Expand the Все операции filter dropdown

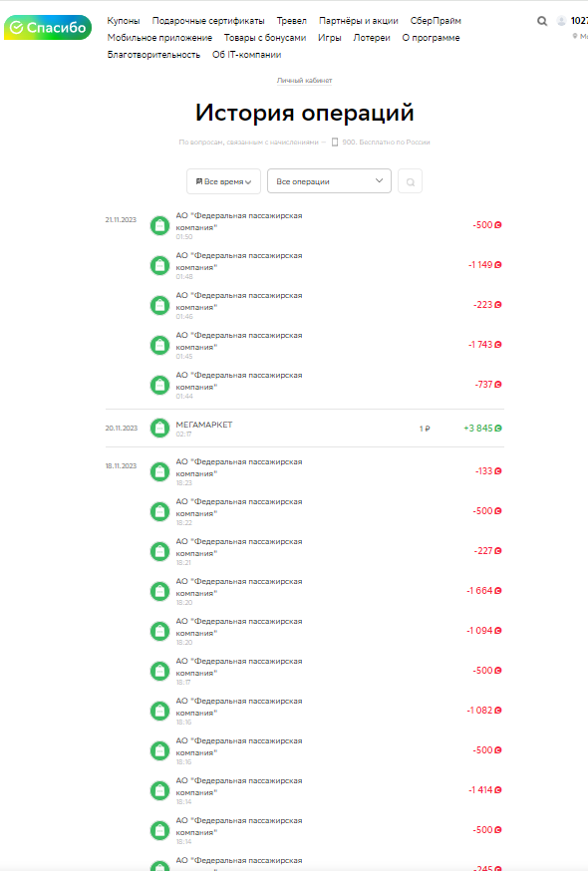pos(329,181)
